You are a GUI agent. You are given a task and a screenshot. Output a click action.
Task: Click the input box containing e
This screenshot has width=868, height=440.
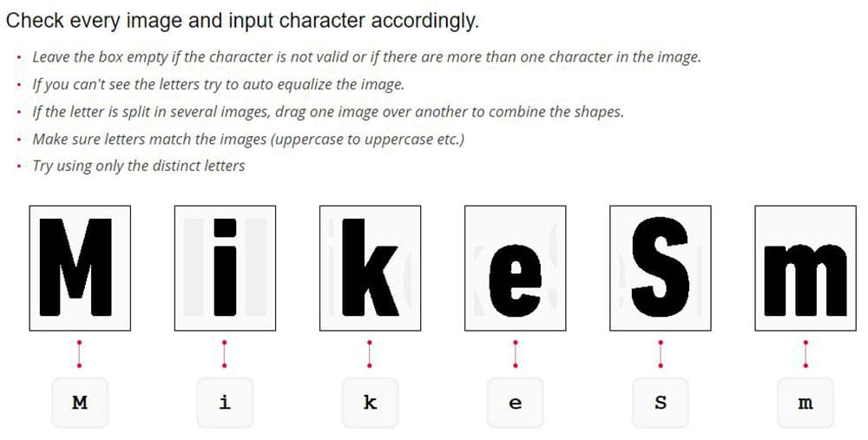pos(515,403)
